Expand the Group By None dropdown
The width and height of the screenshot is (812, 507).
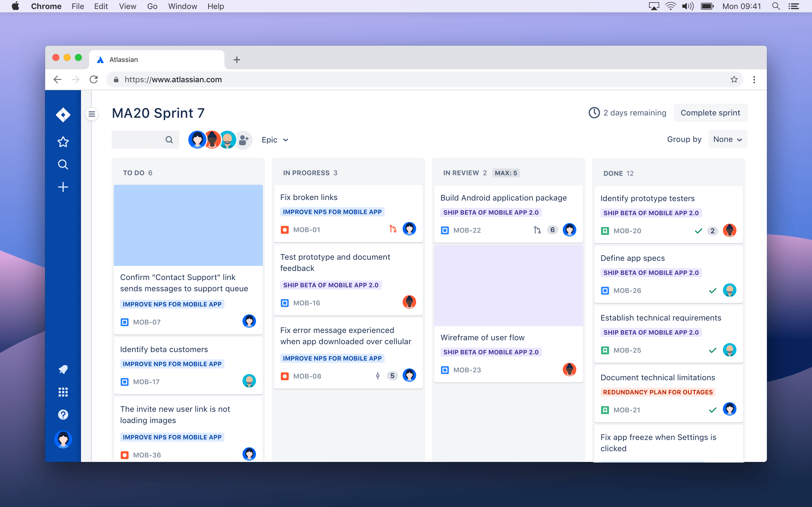(x=727, y=139)
